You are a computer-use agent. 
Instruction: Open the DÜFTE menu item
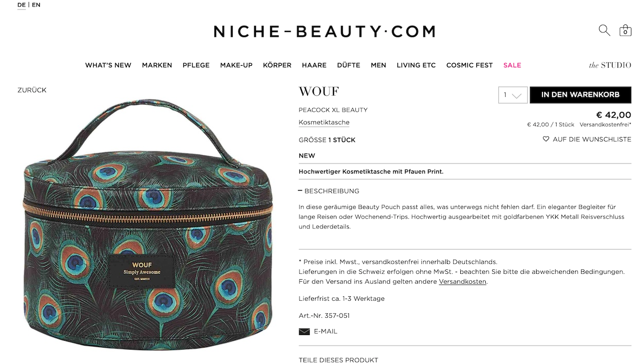point(348,65)
